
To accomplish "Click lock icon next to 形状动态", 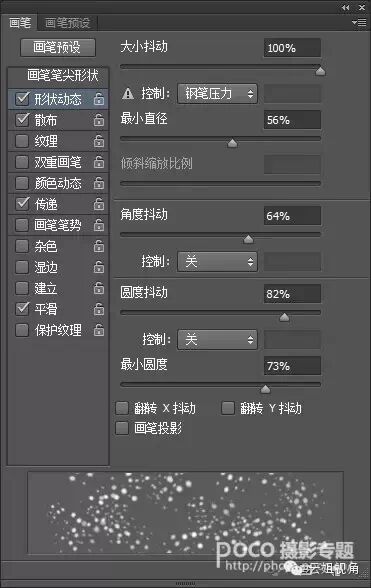I will [x=99, y=99].
